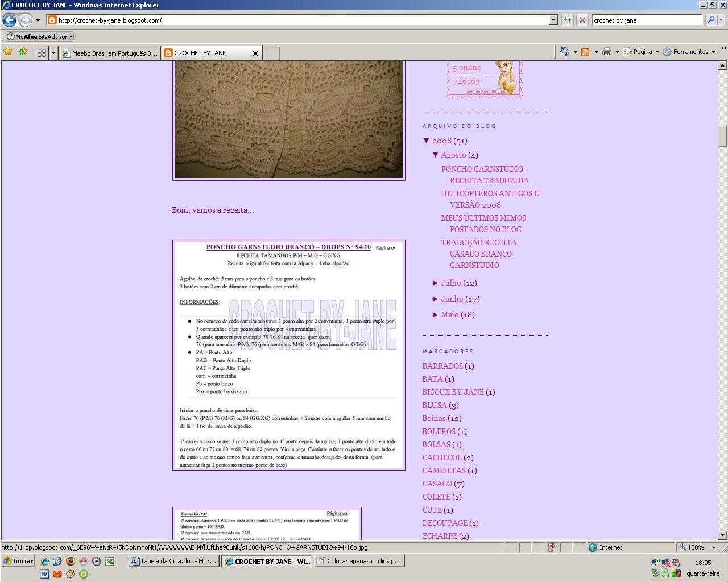Open the address bar history dropdown
728x582 pixels.
(x=553, y=20)
